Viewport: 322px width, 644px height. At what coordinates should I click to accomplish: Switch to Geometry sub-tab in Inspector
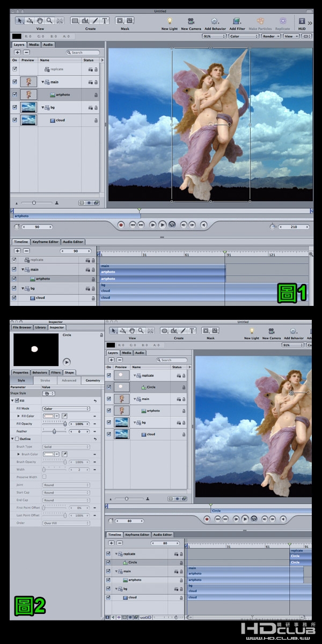click(x=93, y=380)
